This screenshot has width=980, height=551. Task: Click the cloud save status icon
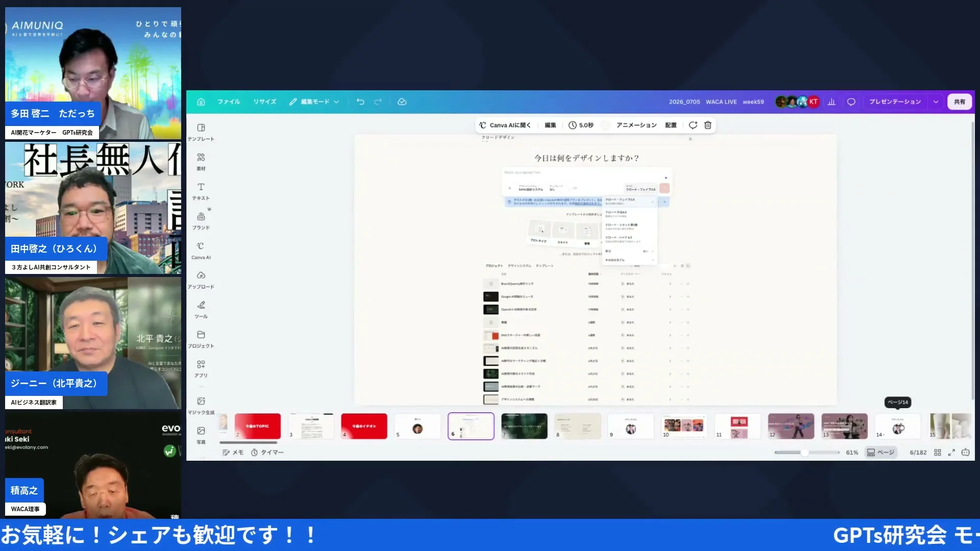coord(402,102)
